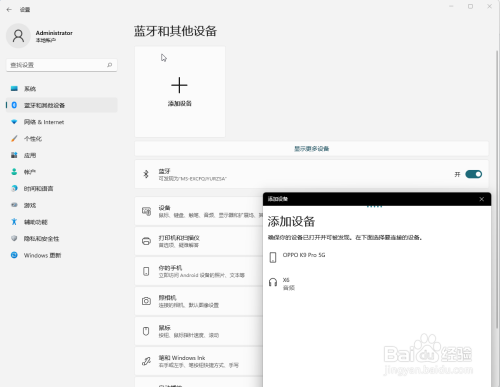Screen dimensions: 500x387
Task: Open 隐私和安全性 in the sidebar
Action: click(x=62, y=239)
